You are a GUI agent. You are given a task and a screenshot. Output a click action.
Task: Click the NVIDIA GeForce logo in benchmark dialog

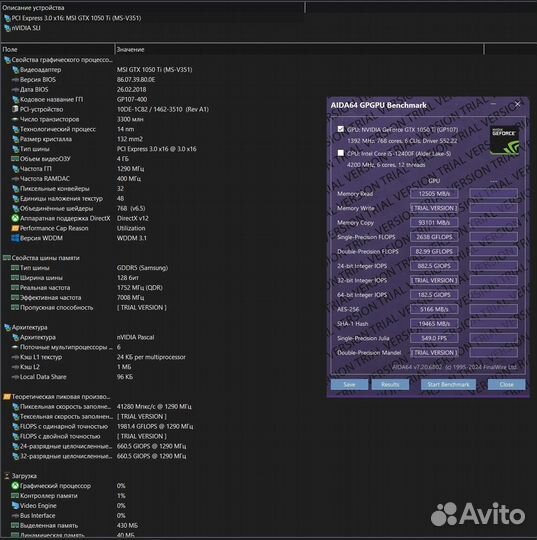tap(504, 141)
